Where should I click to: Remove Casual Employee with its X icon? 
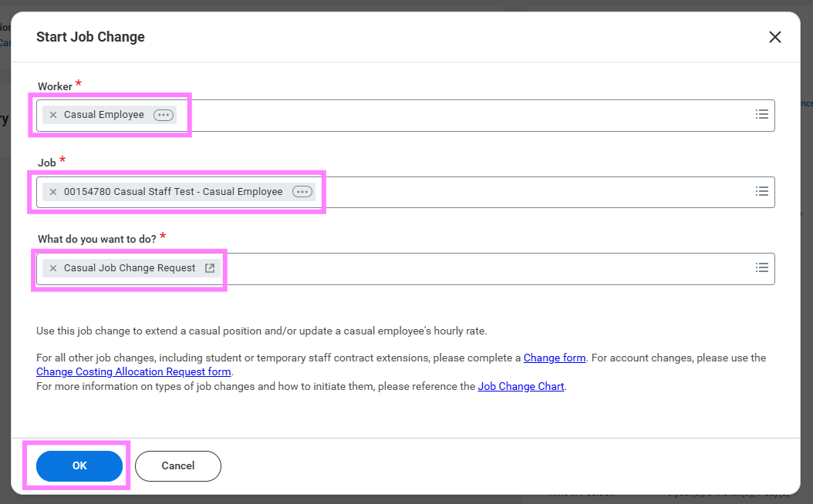52,114
